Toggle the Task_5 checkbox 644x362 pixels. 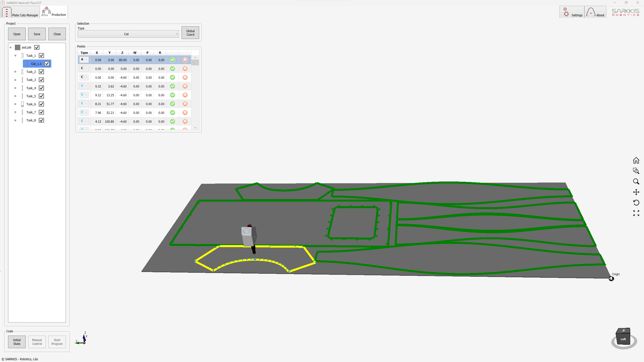point(41,96)
